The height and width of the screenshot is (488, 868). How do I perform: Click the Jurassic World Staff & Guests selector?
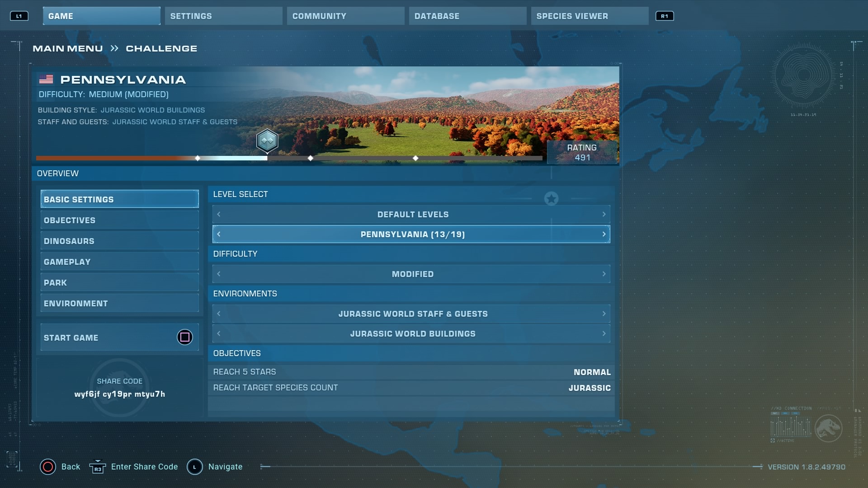click(x=411, y=314)
